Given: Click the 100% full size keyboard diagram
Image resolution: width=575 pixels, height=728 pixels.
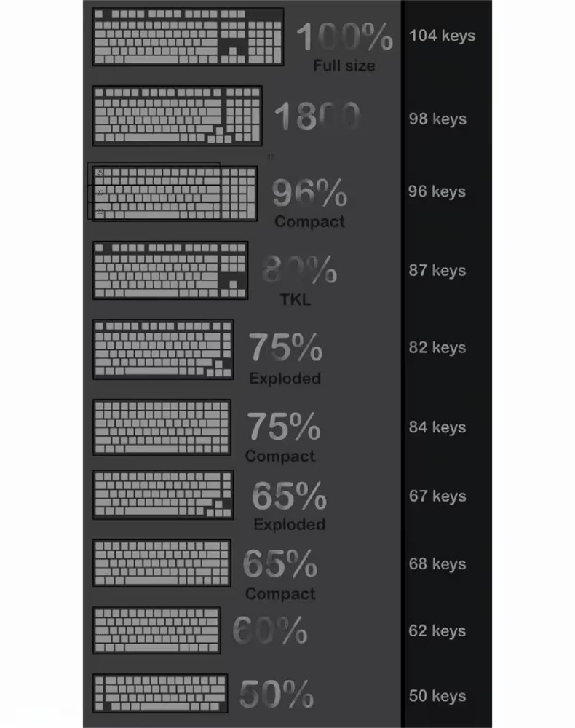Looking at the screenshot, I should click(x=188, y=36).
